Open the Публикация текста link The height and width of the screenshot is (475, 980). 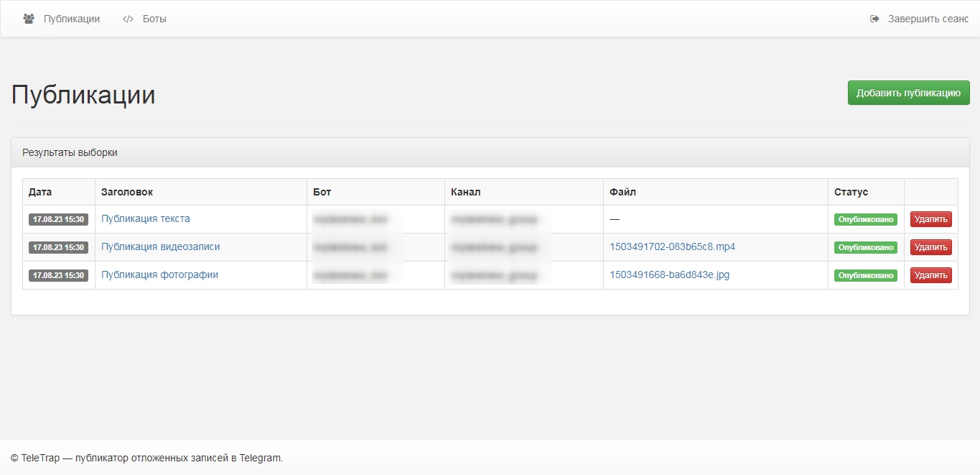tap(146, 218)
